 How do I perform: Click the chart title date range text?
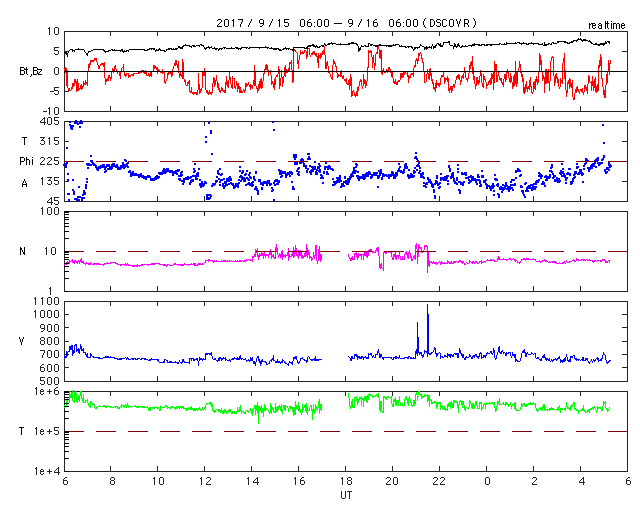[x=346, y=23]
